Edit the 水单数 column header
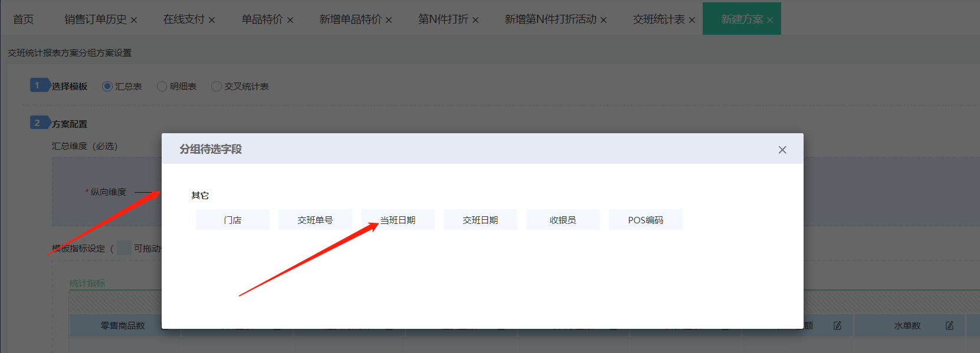The image size is (980, 353). tap(949, 325)
